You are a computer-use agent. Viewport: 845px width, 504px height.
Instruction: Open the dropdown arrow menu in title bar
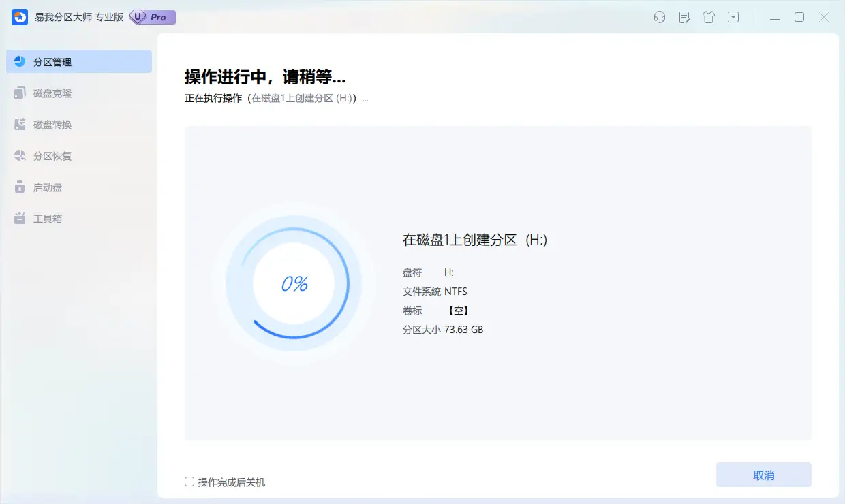[733, 17]
